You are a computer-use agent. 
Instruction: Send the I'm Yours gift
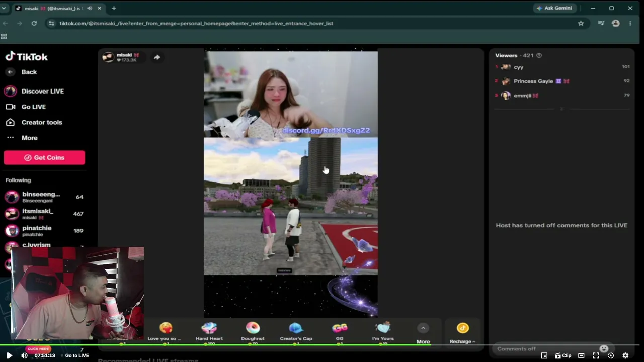point(383,333)
